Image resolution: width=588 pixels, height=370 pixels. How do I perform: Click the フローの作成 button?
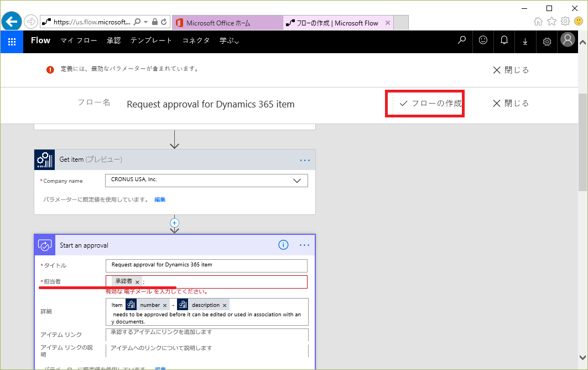coord(430,103)
